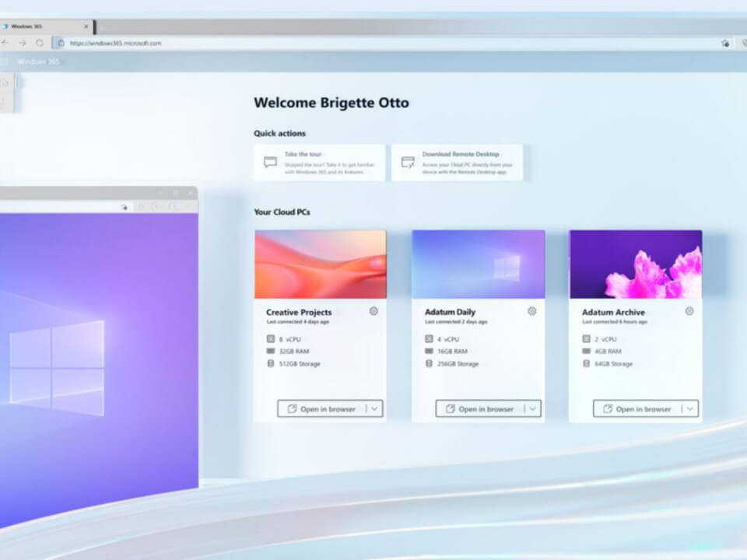Click the memory icon beside 32GB RAM
The image size is (747, 560).
(x=271, y=351)
